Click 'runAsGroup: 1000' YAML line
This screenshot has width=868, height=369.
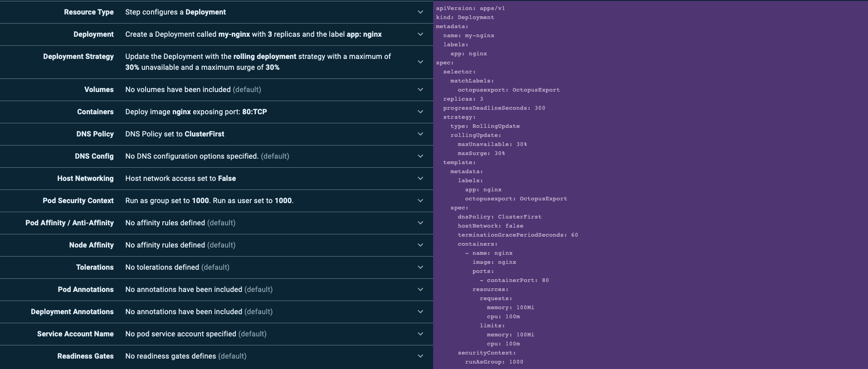point(494,362)
